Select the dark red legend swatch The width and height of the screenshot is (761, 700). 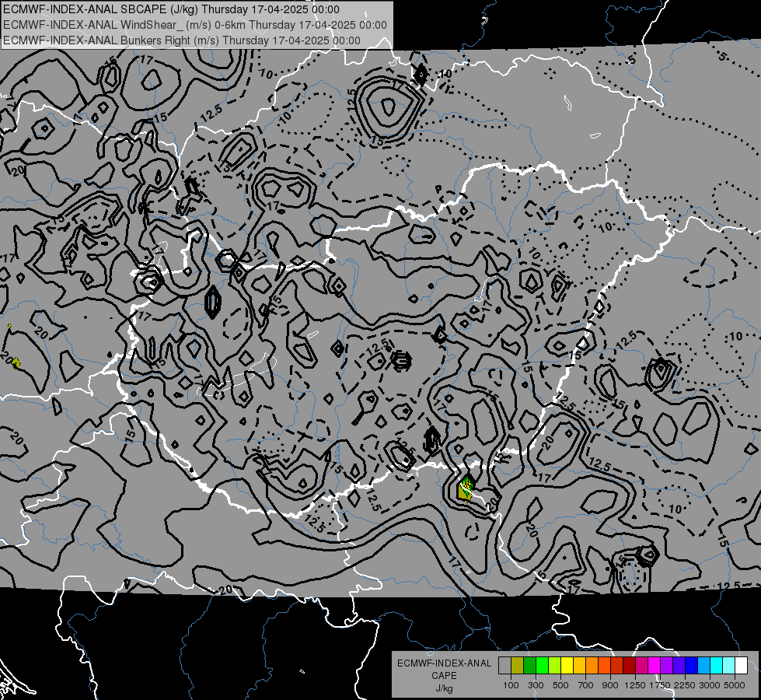point(629,666)
